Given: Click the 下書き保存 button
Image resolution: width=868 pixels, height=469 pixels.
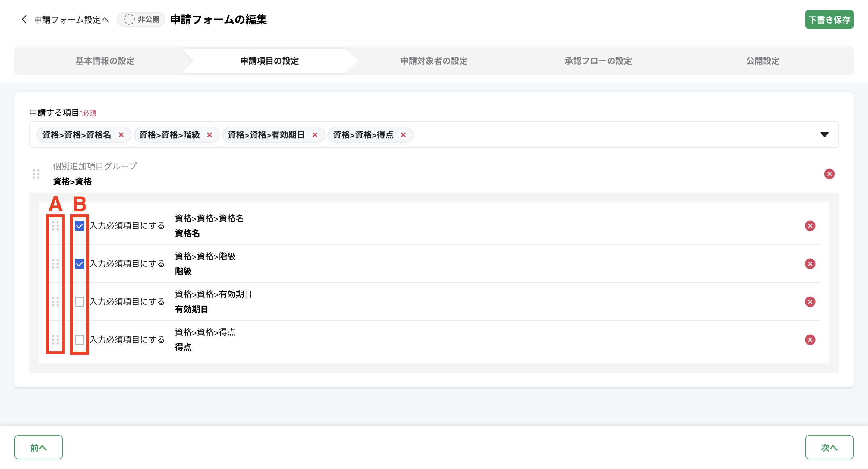Looking at the screenshot, I should 829,20.
